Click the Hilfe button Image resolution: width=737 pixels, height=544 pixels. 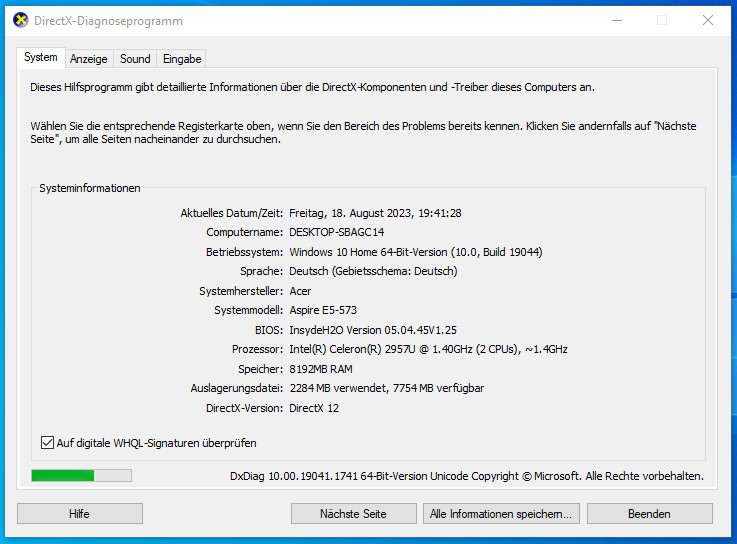pos(80,513)
